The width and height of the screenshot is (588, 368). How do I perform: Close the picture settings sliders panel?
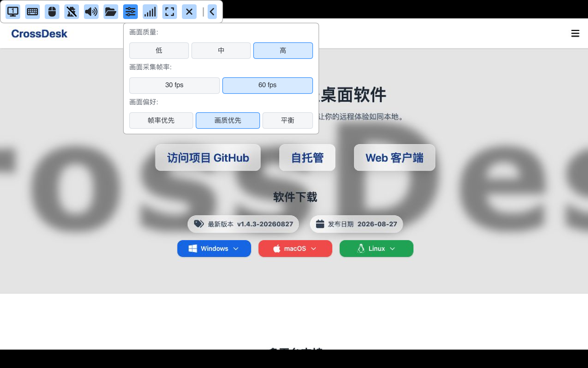pyautogui.click(x=130, y=12)
